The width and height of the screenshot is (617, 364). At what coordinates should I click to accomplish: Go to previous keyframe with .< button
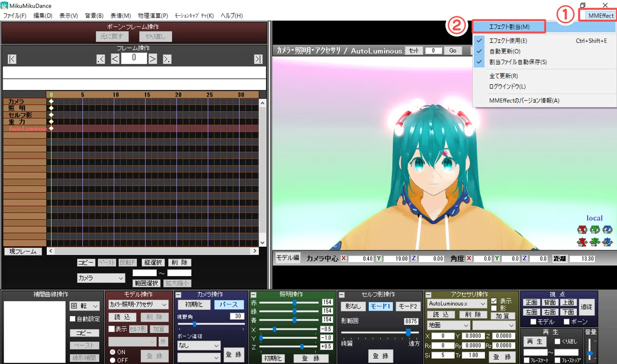coord(101,59)
